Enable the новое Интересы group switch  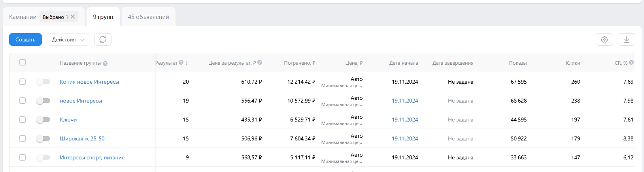(x=43, y=101)
